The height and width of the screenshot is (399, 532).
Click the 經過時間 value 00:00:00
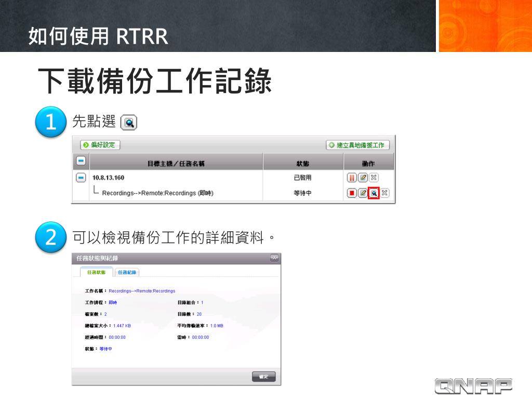pos(117,337)
